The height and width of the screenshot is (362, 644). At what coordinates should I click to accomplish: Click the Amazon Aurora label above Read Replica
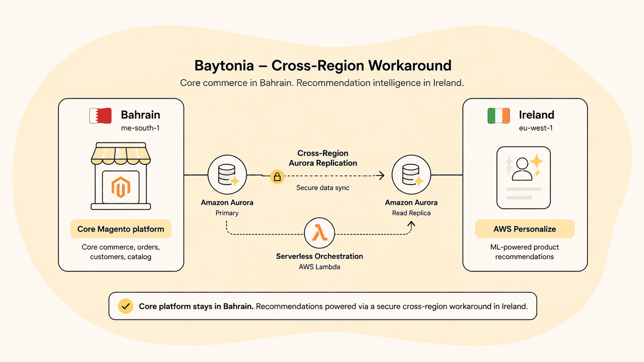pos(411,202)
